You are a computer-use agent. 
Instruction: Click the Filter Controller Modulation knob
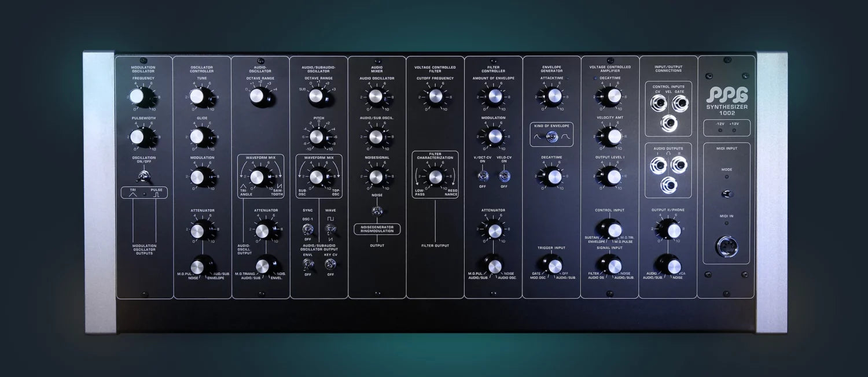[x=494, y=136]
